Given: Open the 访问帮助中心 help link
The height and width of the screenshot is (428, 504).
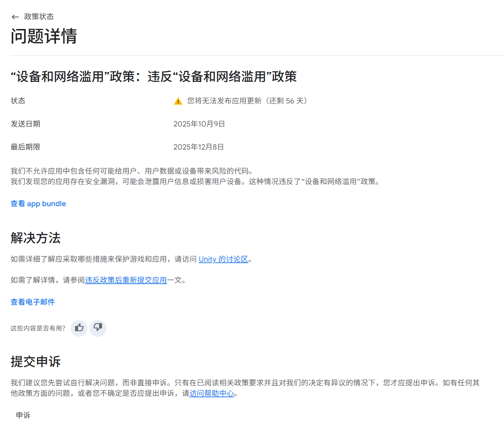Looking at the screenshot, I should (212, 393).
